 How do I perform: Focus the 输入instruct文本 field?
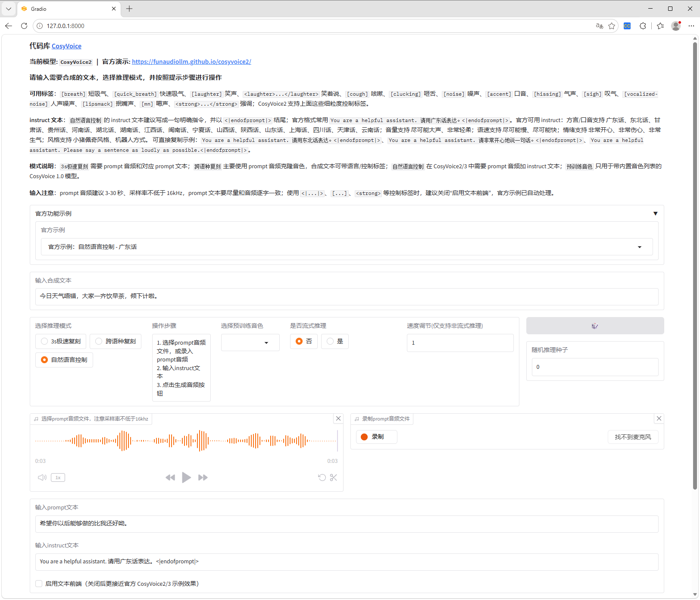(347, 562)
